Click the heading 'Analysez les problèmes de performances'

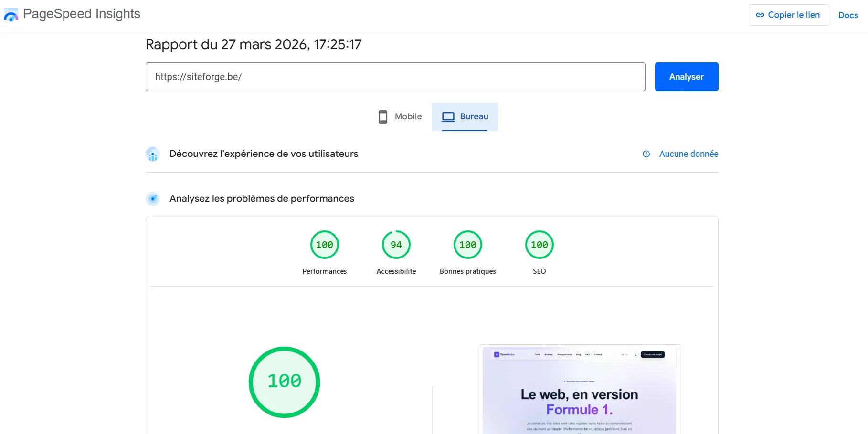(x=262, y=199)
